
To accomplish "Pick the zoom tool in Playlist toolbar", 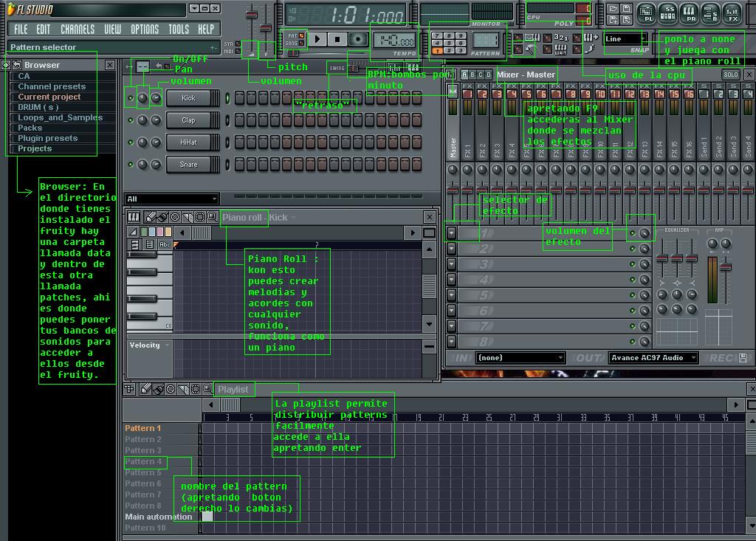I will click(x=207, y=389).
